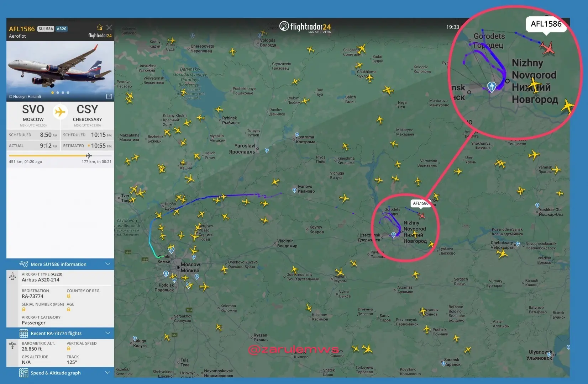Image resolution: width=588 pixels, height=384 pixels.
Task: Click the Passenger aircraft category value
Action: [33, 322]
